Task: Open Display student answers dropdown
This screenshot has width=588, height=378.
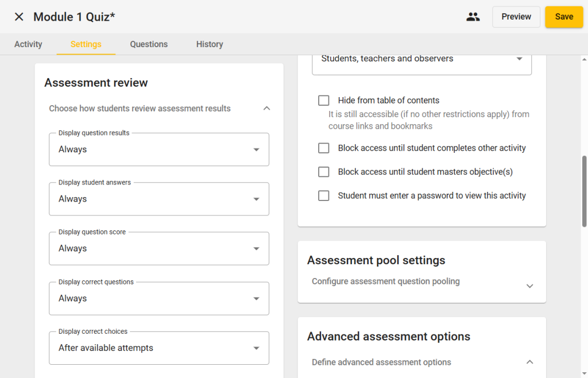Action: click(158, 199)
